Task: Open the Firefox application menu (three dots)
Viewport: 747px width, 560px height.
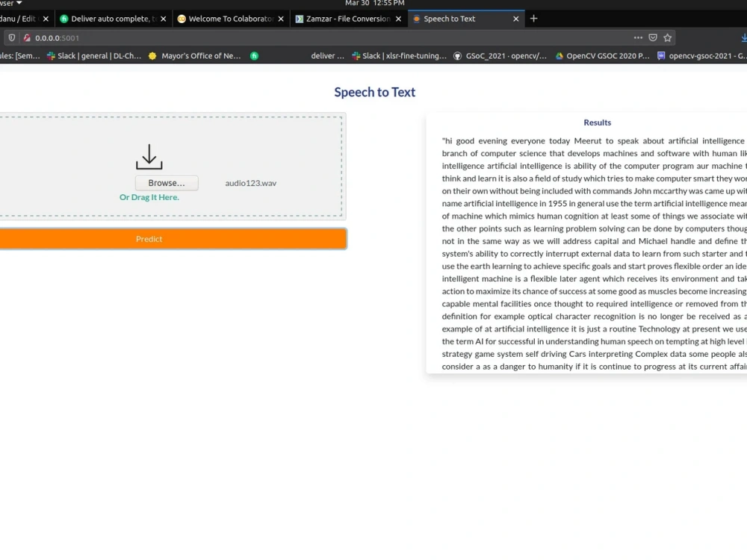Action: click(639, 37)
